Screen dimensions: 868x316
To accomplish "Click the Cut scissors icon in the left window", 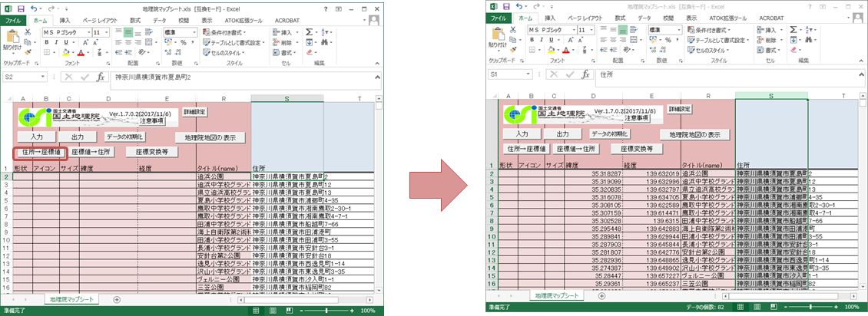I will [28, 32].
